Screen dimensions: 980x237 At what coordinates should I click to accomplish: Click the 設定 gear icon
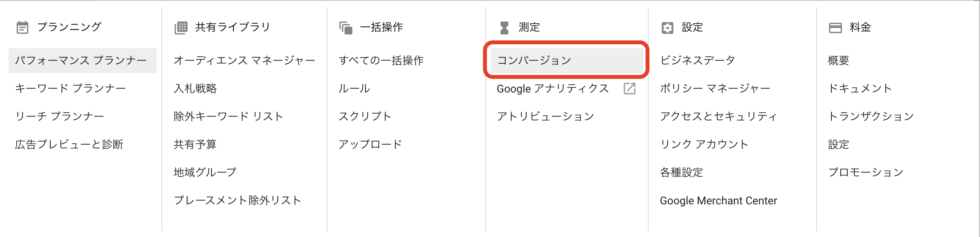[x=667, y=28]
